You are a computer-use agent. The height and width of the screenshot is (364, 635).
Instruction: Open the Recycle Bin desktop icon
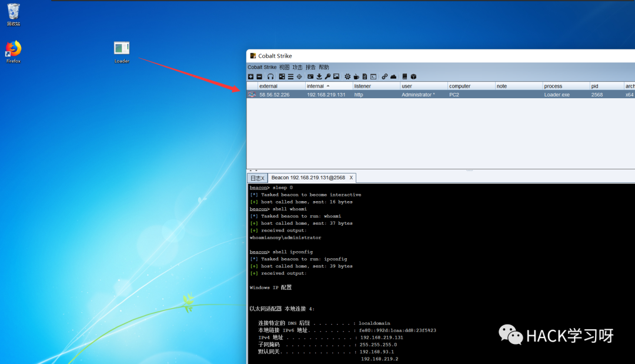tap(14, 15)
